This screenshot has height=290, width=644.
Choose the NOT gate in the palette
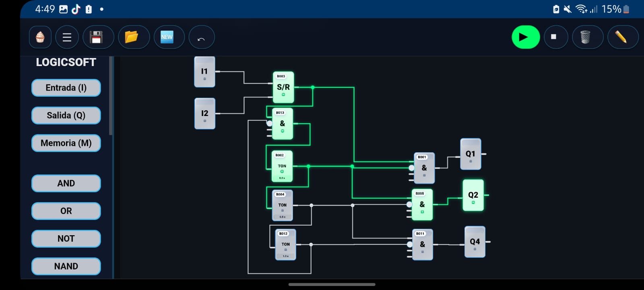(66, 239)
